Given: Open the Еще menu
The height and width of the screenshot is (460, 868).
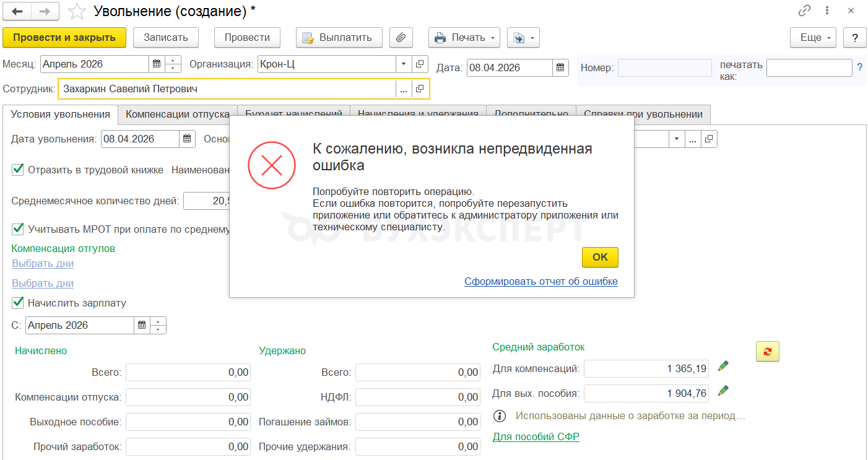Looking at the screenshot, I should tap(813, 38).
